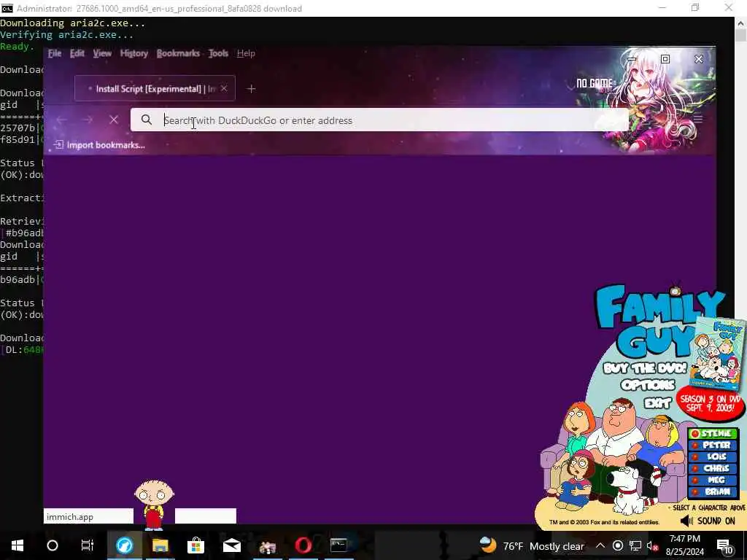Click the Family Guy DVD box cover
The image size is (747, 560).
pyautogui.click(x=719, y=355)
